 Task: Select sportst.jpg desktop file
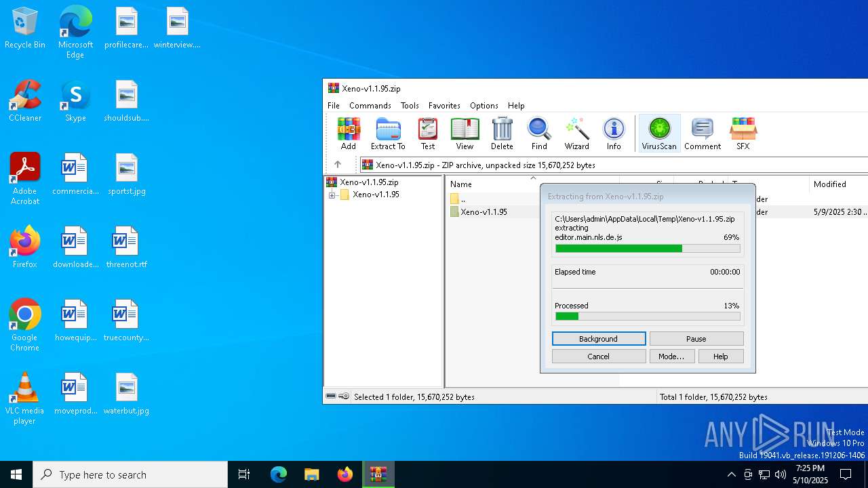coord(127,175)
